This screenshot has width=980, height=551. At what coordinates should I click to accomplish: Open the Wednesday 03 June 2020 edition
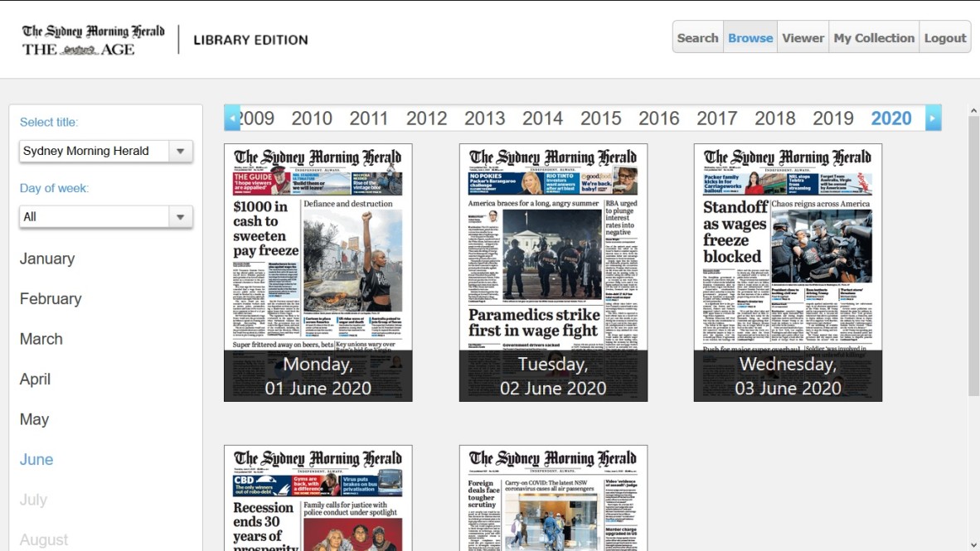[x=788, y=273]
